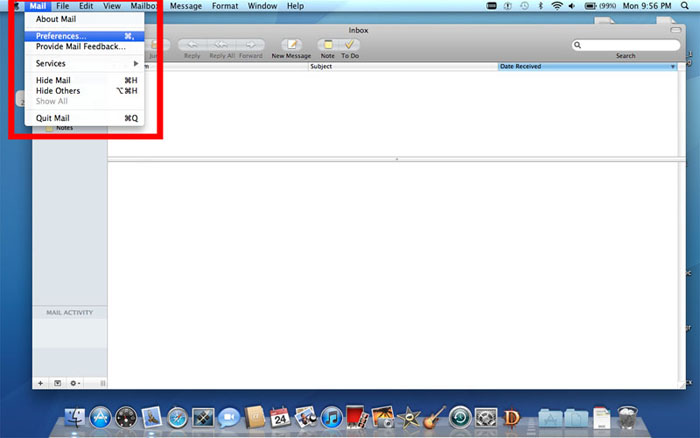The width and height of the screenshot is (700, 438).
Task: Open the File menu
Action: (62, 6)
